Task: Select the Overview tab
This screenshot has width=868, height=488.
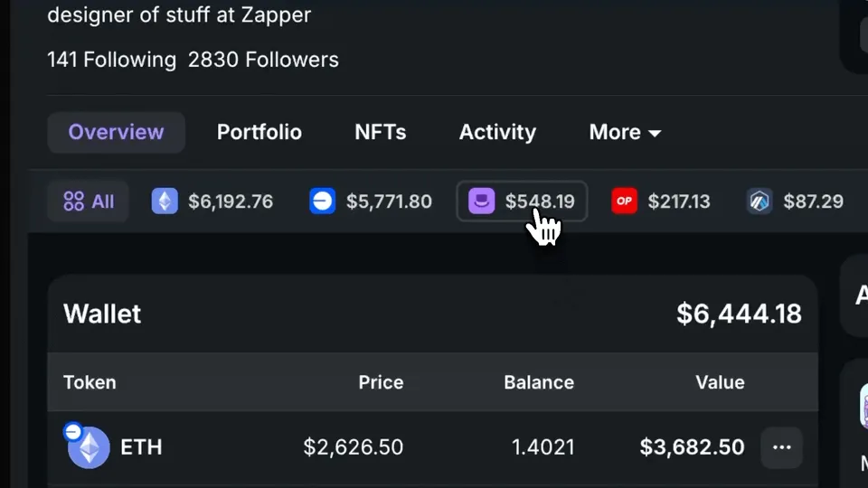Action: [x=116, y=132]
